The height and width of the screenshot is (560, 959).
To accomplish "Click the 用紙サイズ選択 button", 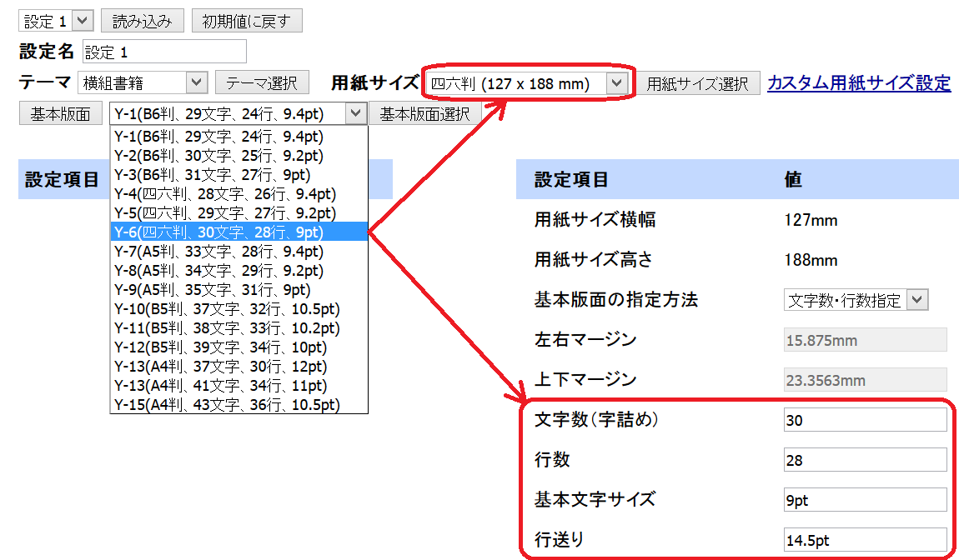I will click(x=699, y=83).
